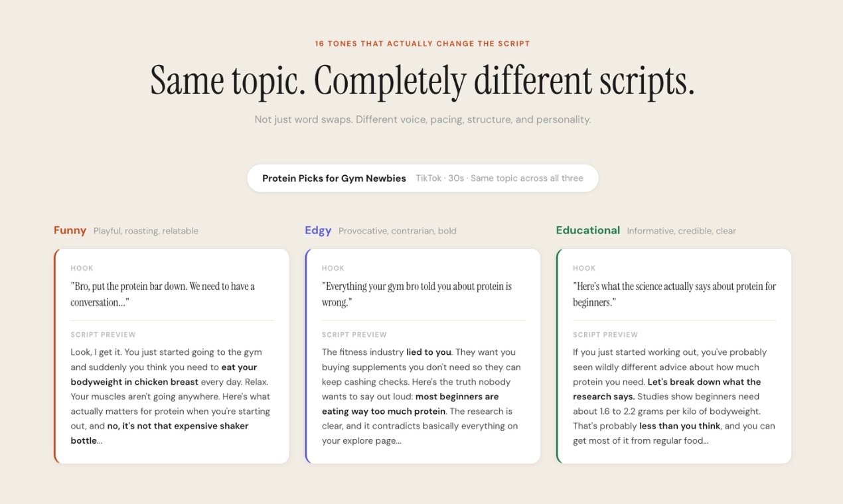
Task: Select the Edgy tone label
Action: point(318,230)
